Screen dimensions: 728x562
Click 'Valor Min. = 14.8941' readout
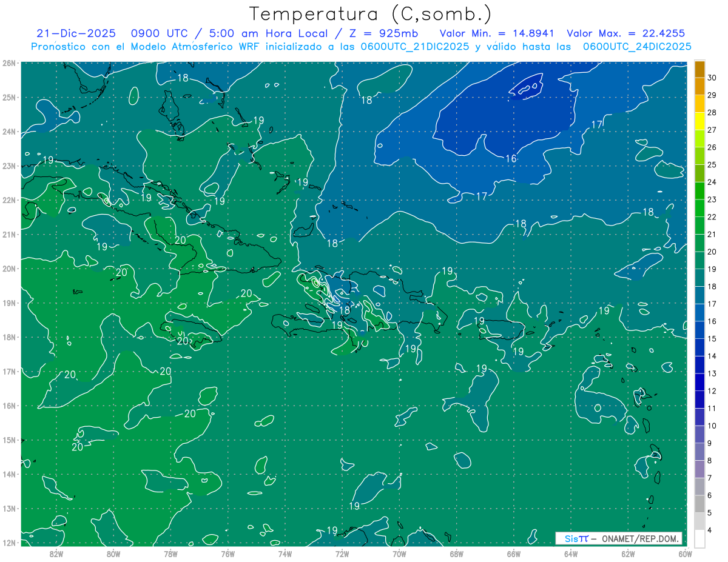coord(497,33)
